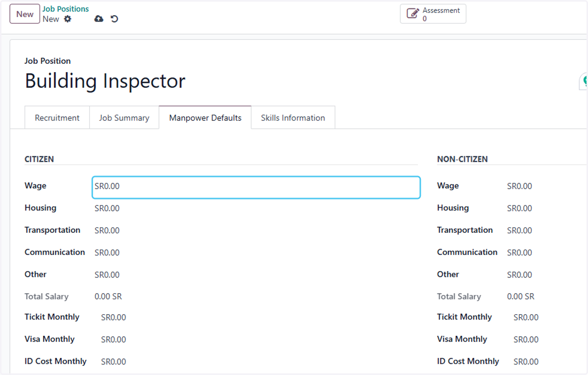Click the Non-Citizen ID Cost Monthly label

pos(468,361)
